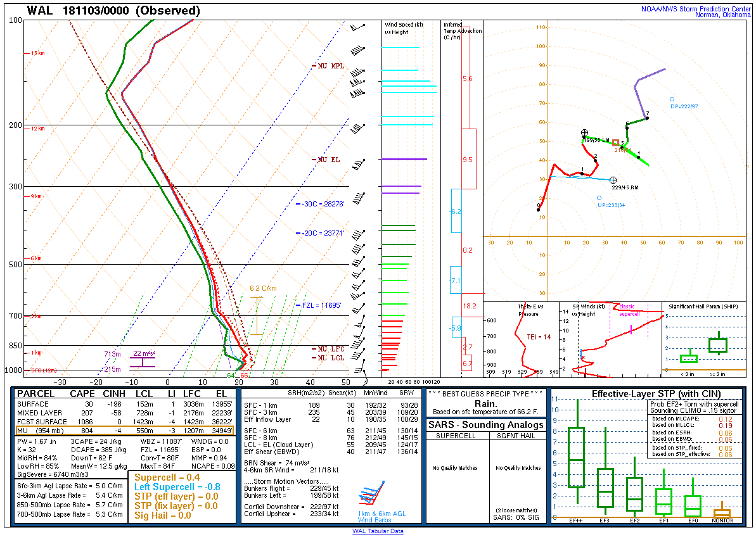Click the surface temperature 66 label
The height and width of the screenshot is (537, 756).
[245, 376]
